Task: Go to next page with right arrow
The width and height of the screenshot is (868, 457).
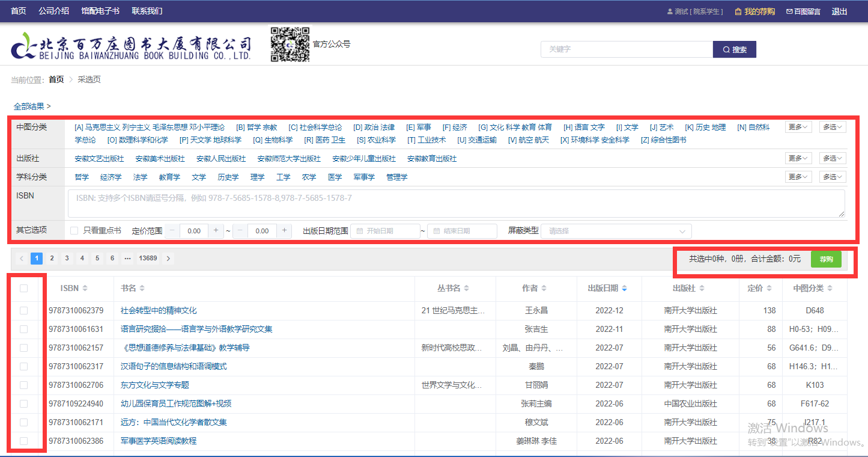Action: coord(168,259)
